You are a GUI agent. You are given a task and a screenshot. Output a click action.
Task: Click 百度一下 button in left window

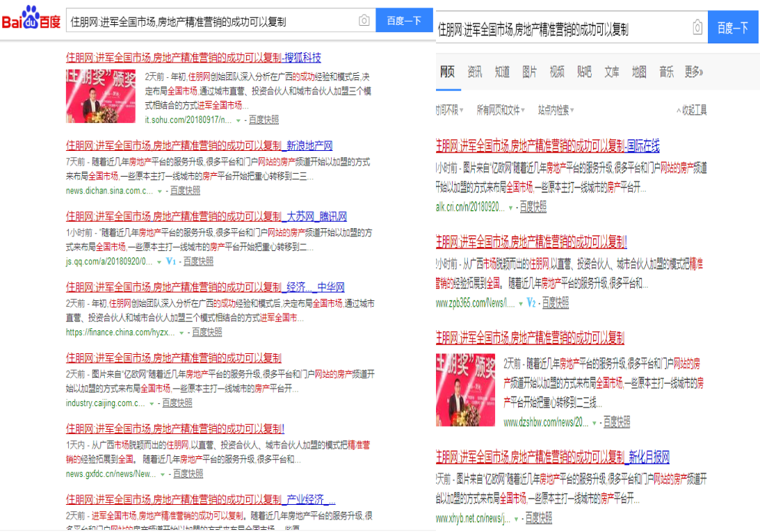coord(404,20)
